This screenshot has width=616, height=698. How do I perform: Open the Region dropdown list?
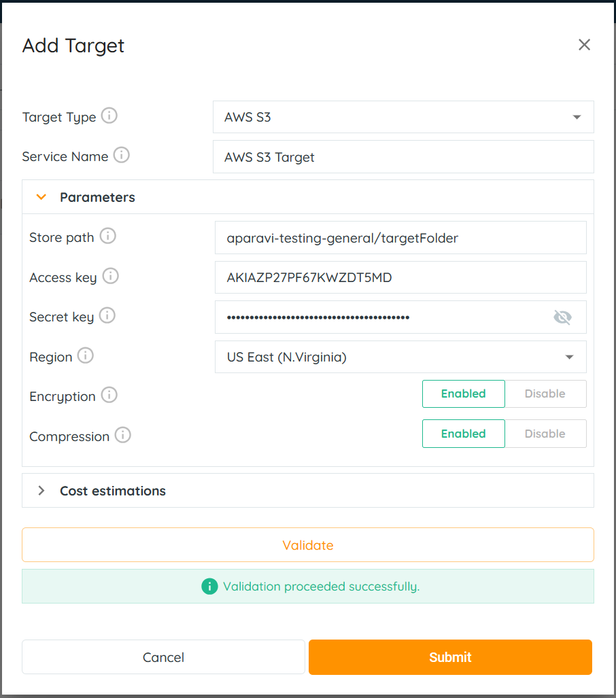point(400,357)
